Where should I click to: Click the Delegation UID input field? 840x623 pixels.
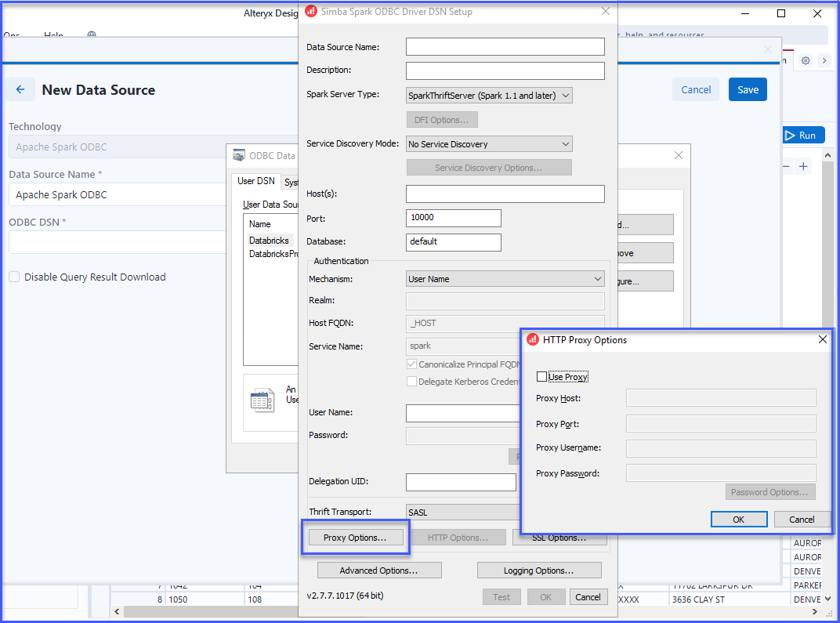point(461,482)
